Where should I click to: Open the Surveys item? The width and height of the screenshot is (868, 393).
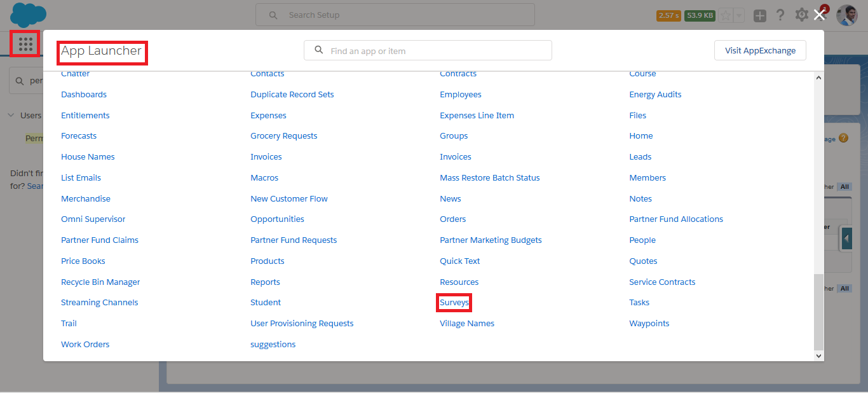coord(454,303)
